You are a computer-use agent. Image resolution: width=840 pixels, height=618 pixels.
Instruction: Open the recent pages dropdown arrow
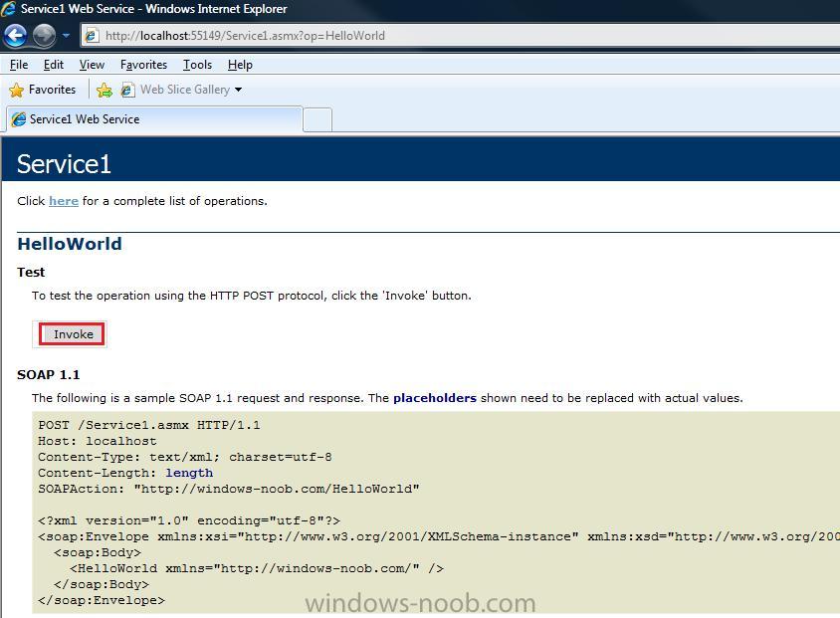[x=66, y=36]
